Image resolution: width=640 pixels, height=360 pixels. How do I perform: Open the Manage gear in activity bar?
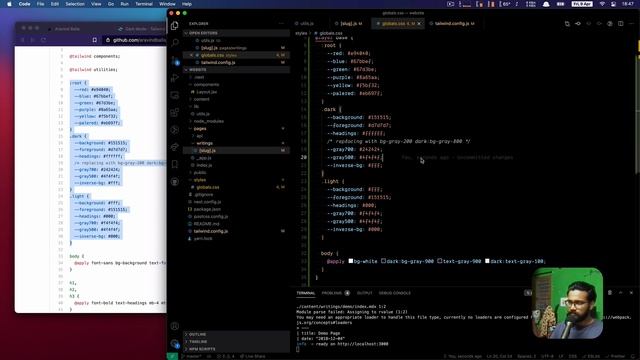tap(175, 343)
